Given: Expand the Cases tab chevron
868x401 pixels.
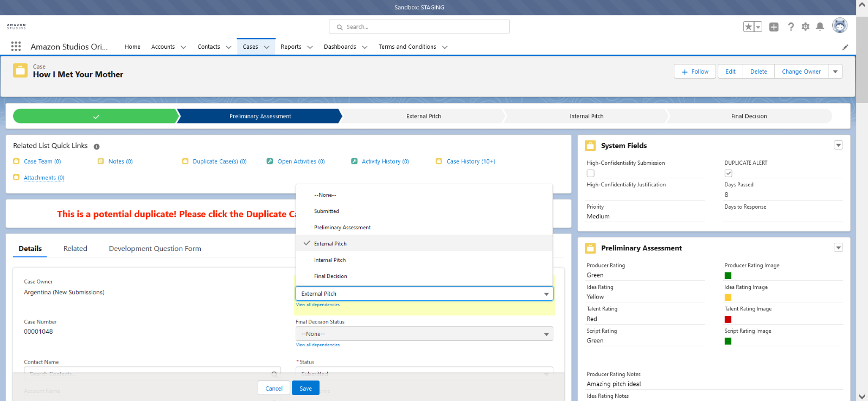Looking at the screenshot, I should (x=267, y=47).
